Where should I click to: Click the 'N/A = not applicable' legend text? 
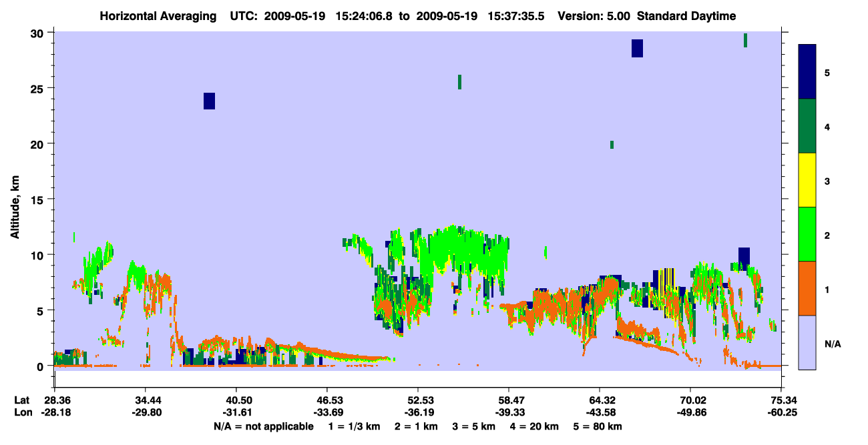[263, 426]
